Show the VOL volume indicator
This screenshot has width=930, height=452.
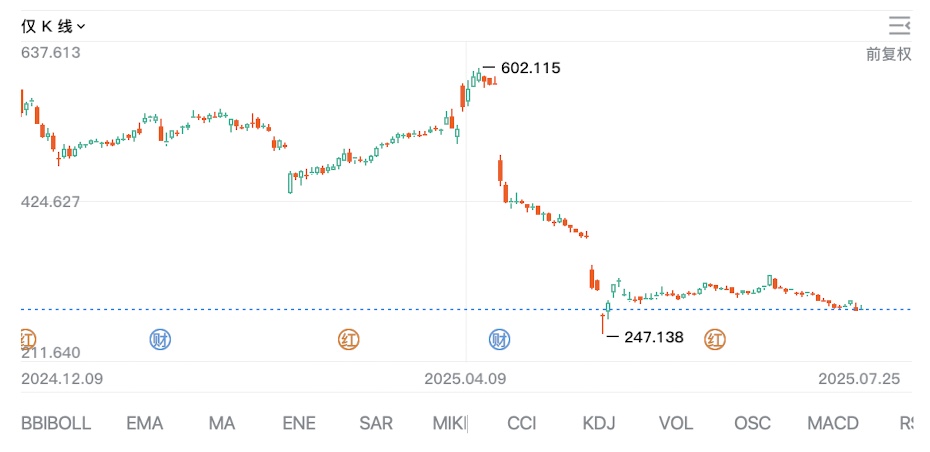coord(675,423)
